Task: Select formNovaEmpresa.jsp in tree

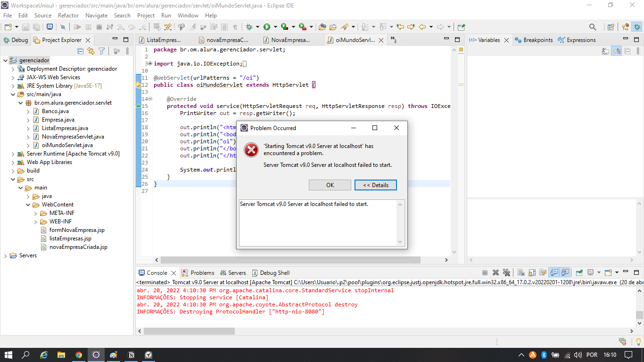Action: coord(77,230)
